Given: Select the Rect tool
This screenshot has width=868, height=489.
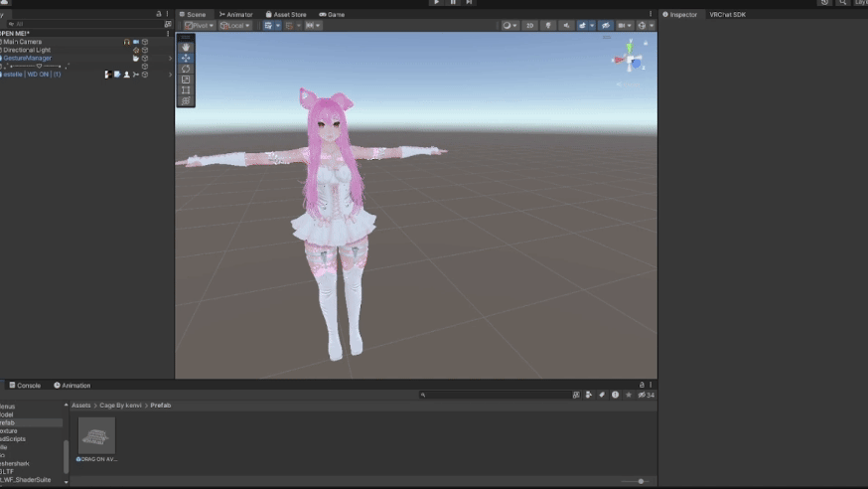Looking at the screenshot, I should (x=186, y=89).
